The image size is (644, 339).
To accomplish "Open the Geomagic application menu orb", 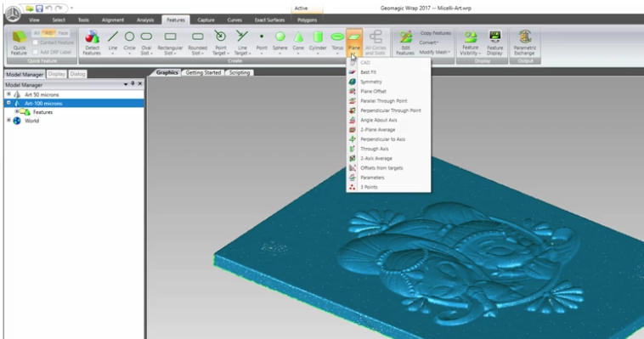I will [13, 14].
